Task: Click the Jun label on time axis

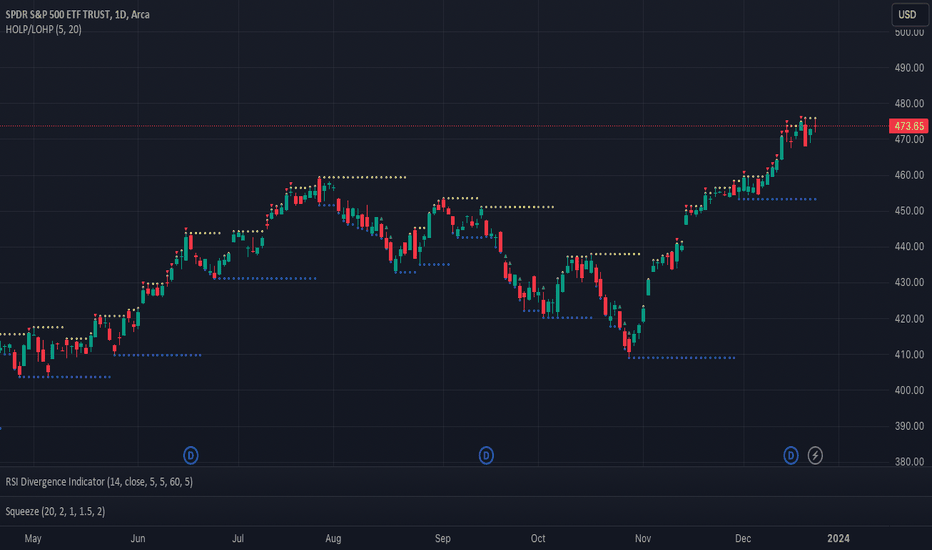Action: (138, 539)
